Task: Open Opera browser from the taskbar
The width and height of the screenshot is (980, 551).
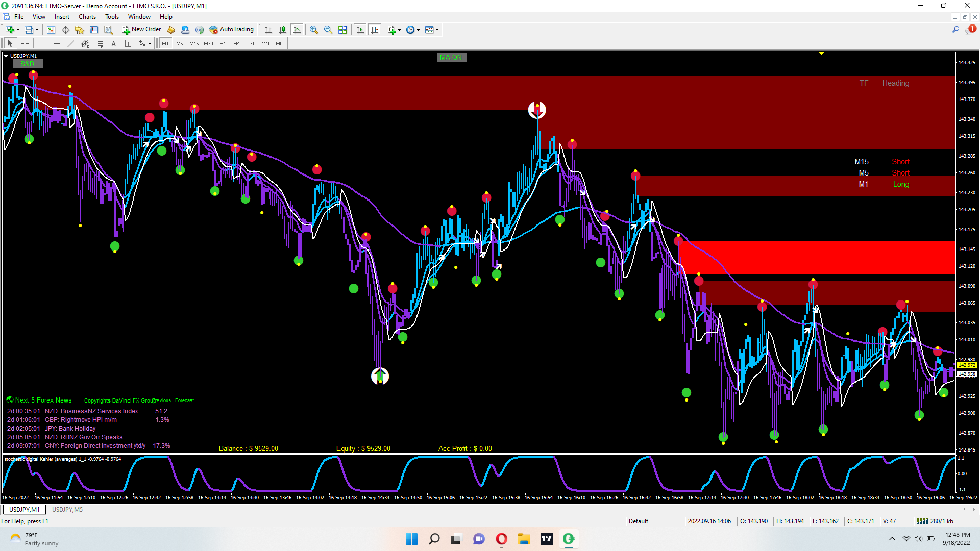Action: click(x=501, y=539)
